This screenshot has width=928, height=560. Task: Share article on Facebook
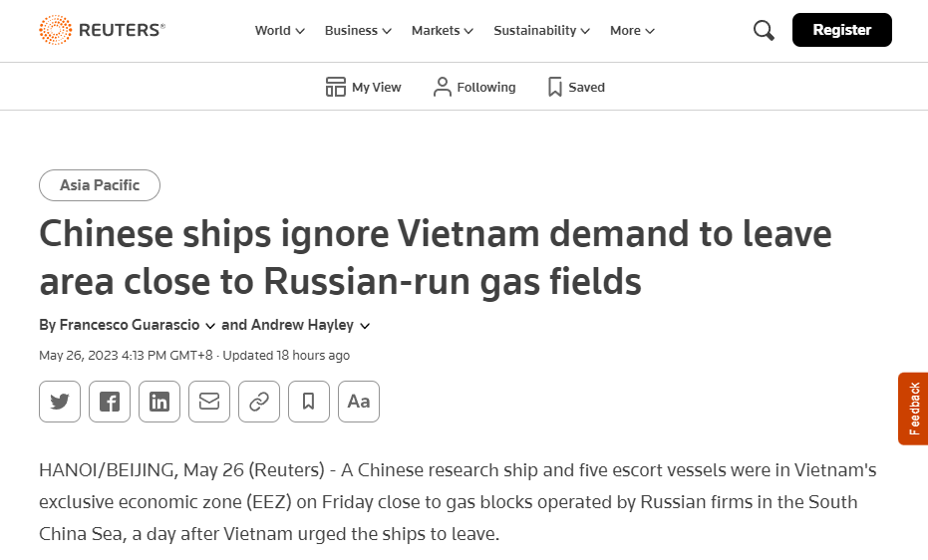click(110, 402)
